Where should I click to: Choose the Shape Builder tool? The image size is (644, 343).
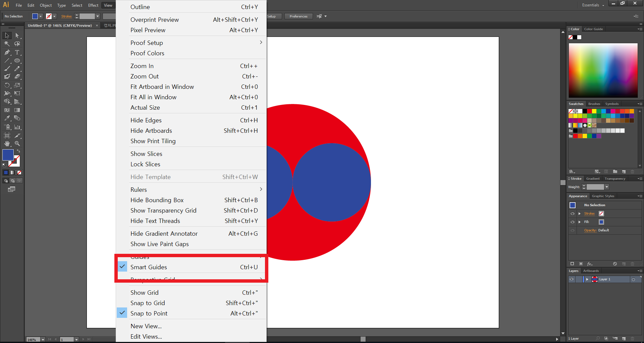coord(7,102)
